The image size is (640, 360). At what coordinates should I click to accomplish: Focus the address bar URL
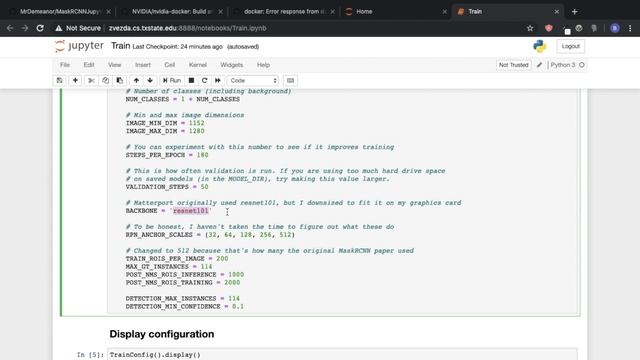pos(187,28)
